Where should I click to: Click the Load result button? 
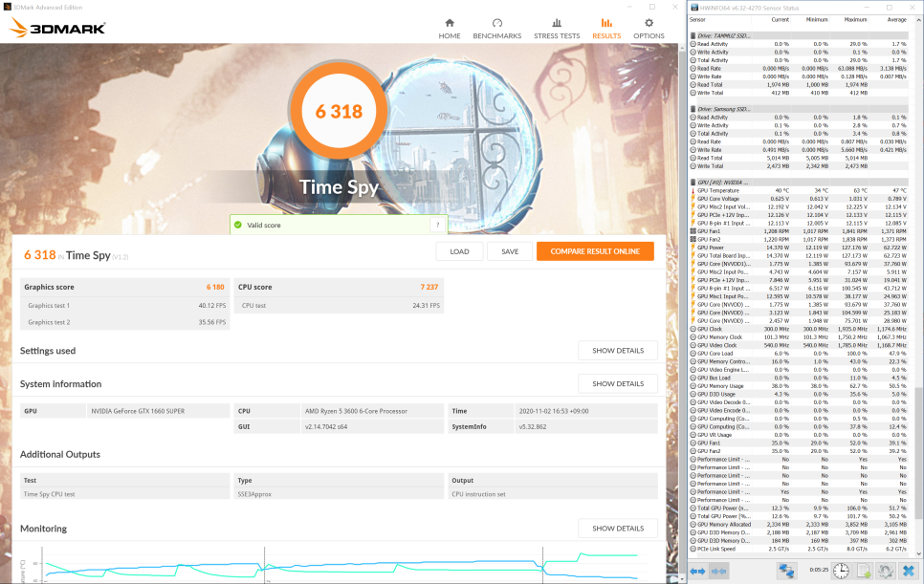pos(460,251)
